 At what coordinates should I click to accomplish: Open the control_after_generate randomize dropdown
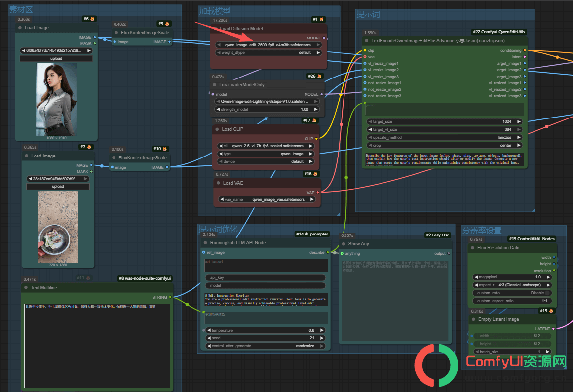tap(266, 346)
